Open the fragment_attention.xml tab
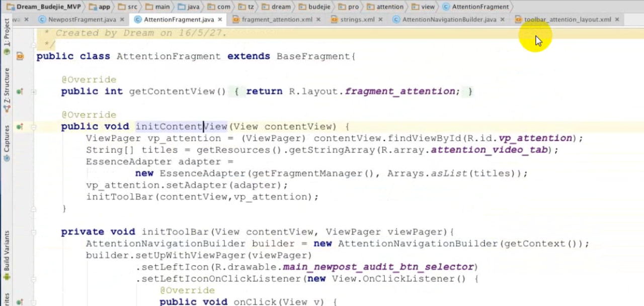Viewport: 644px width, 306px height. (277, 20)
